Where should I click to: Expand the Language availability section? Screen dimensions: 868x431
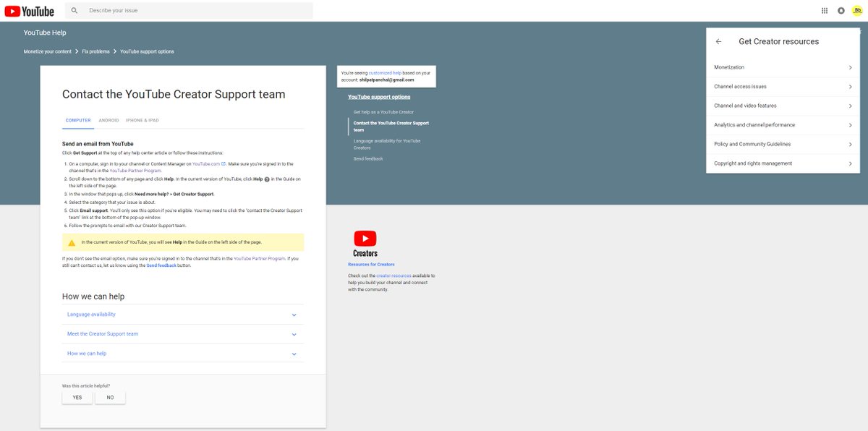coord(182,315)
